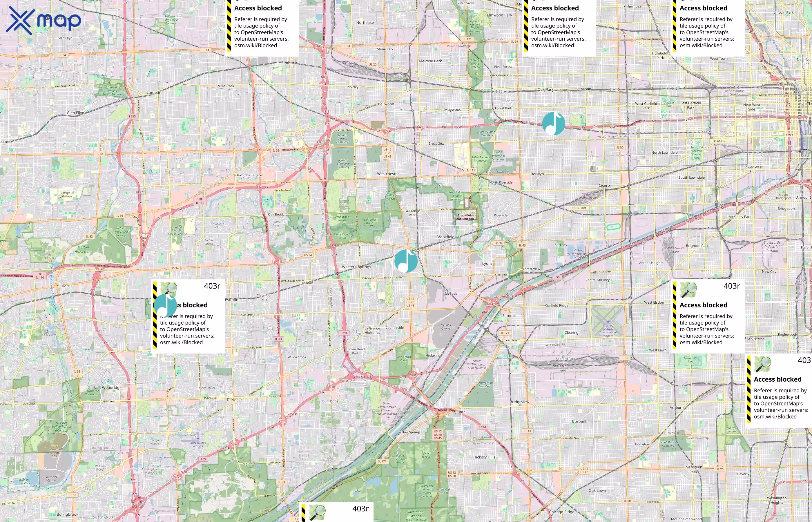Viewport: 812px width, 522px height.
Task: Click the Indian Head Park place name
Action: pyautogui.click(x=356, y=351)
